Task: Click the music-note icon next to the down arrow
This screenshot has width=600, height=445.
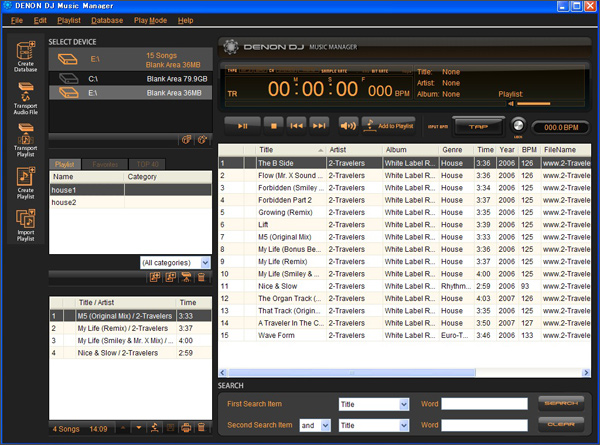Action: coord(155,428)
